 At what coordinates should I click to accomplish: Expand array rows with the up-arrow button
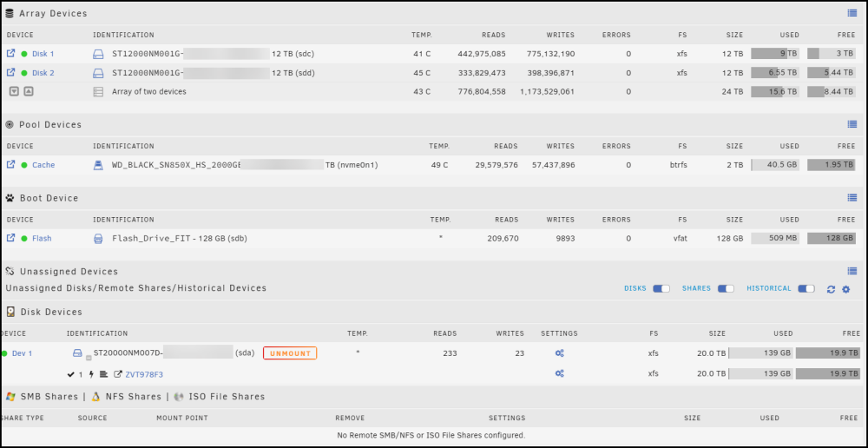point(29,91)
